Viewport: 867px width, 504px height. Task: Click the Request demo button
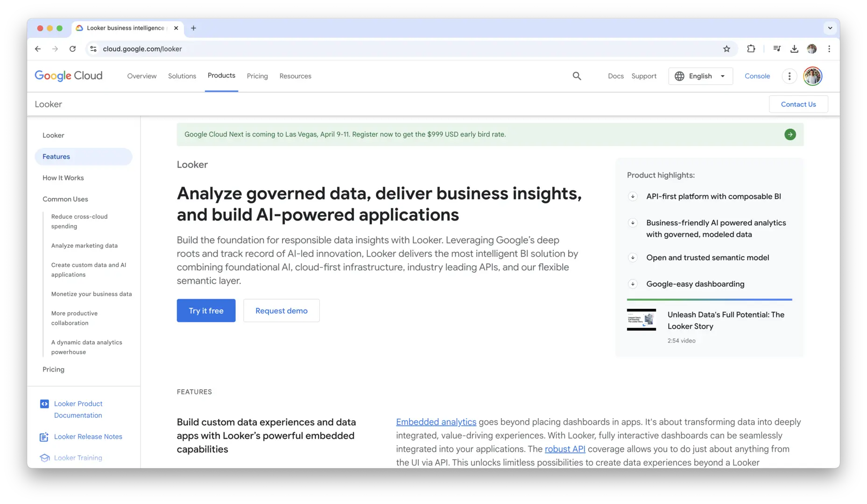pyautogui.click(x=282, y=311)
